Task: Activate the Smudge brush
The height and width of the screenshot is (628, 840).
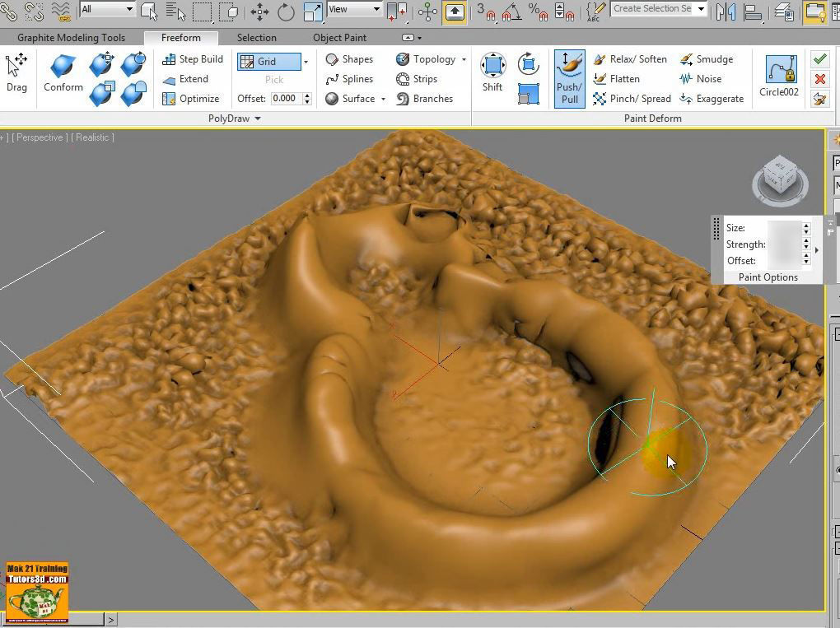Action: click(709, 58)
